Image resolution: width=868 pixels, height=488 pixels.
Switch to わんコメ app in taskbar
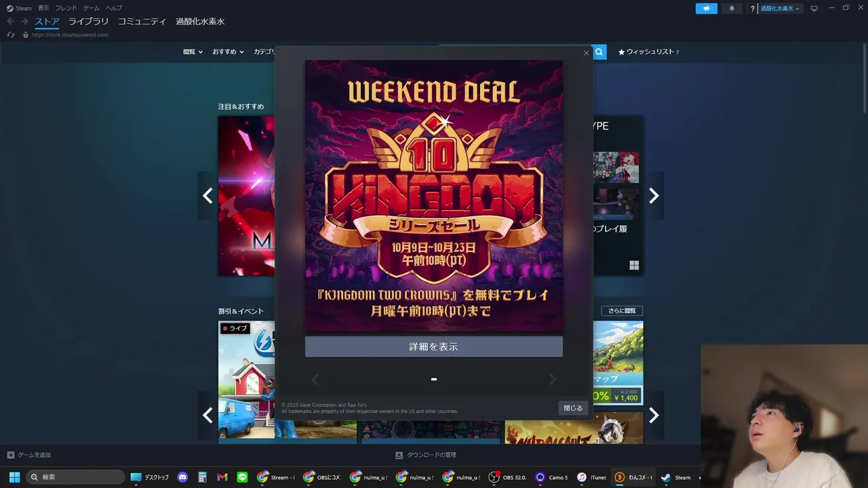(x=633, y=477)
